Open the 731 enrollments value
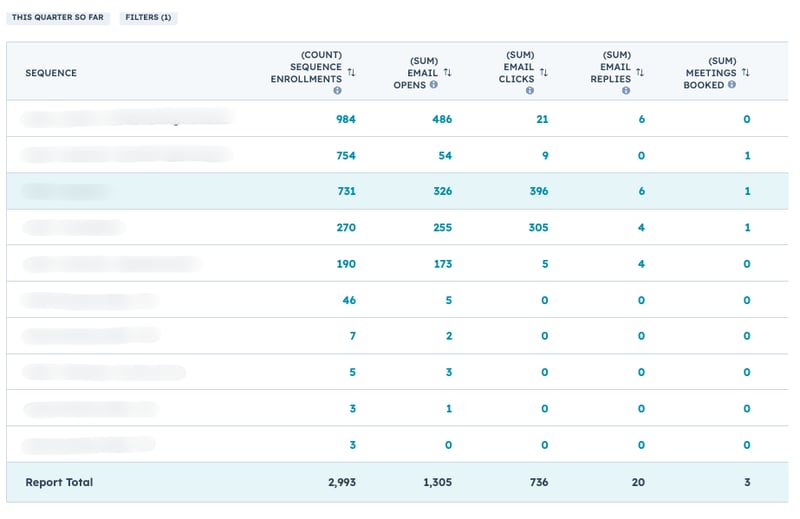800x519 pixels. pyautogui.click(x=346, y=191)
